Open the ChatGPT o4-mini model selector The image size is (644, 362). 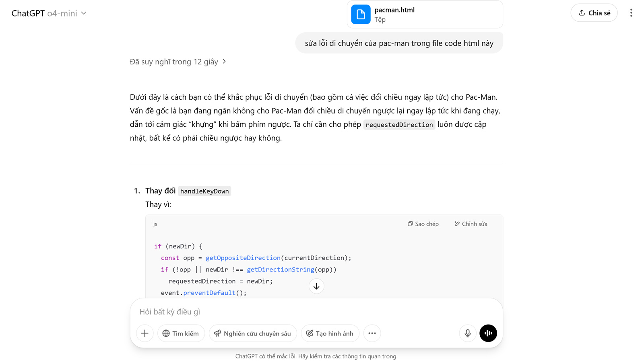[x=49, y=13]
